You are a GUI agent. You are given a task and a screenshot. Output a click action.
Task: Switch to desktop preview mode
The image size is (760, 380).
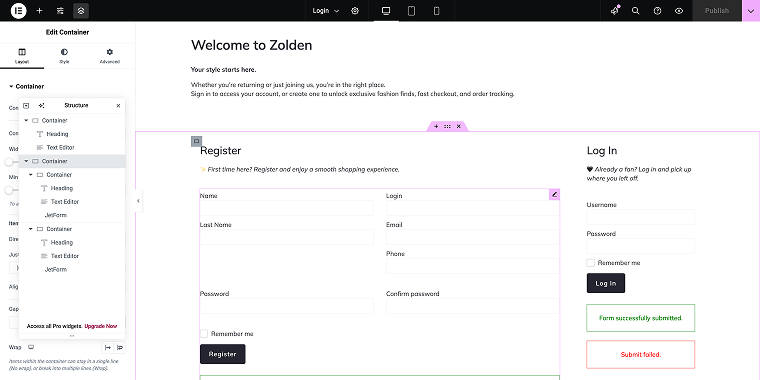[x=386, y=11]
